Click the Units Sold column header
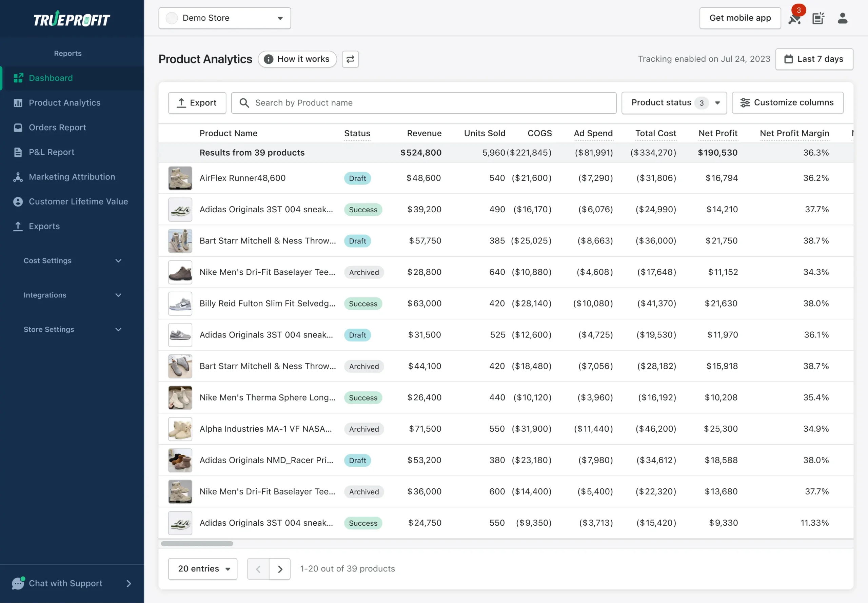 pyautogui.click(x=485, y=133)
